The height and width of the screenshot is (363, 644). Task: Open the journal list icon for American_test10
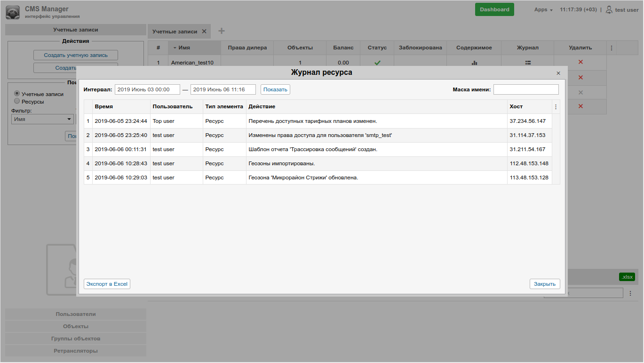pyautogui.click(x=526, y=62)
